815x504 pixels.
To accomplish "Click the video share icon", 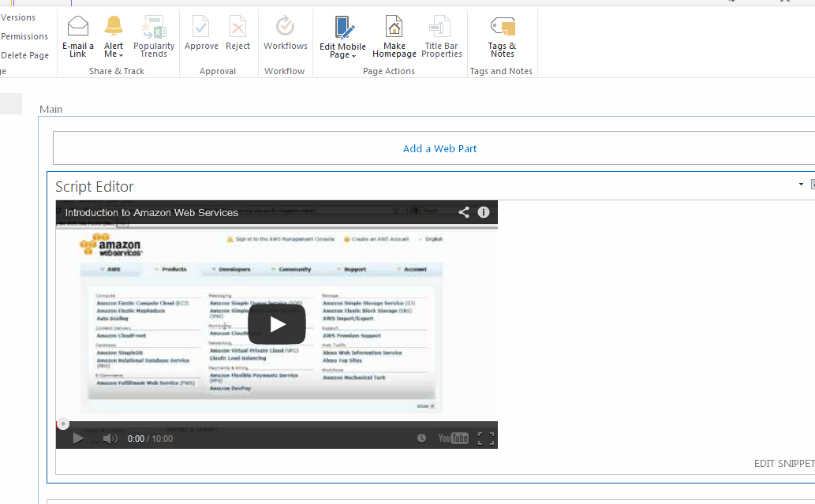I will [x=463, y=212].
